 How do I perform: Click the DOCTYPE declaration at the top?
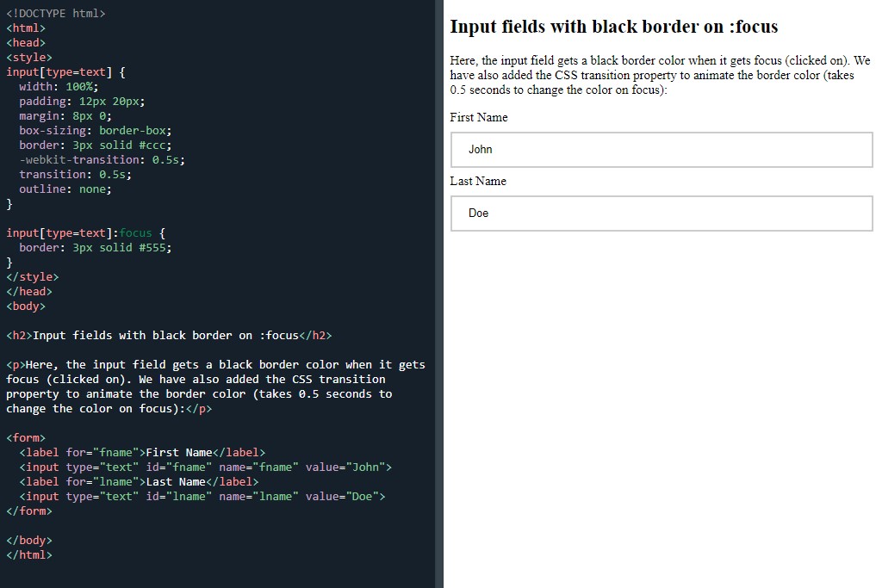coord(57,13)
